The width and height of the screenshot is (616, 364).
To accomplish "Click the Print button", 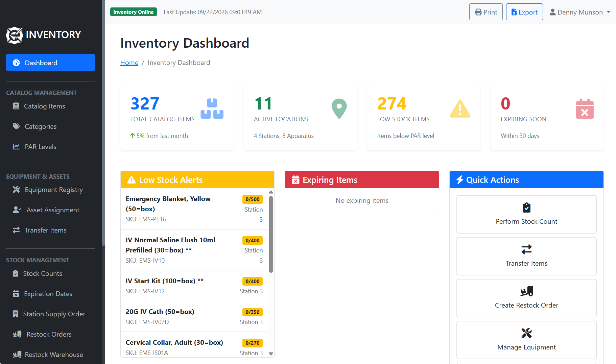I will pos(486,12).
